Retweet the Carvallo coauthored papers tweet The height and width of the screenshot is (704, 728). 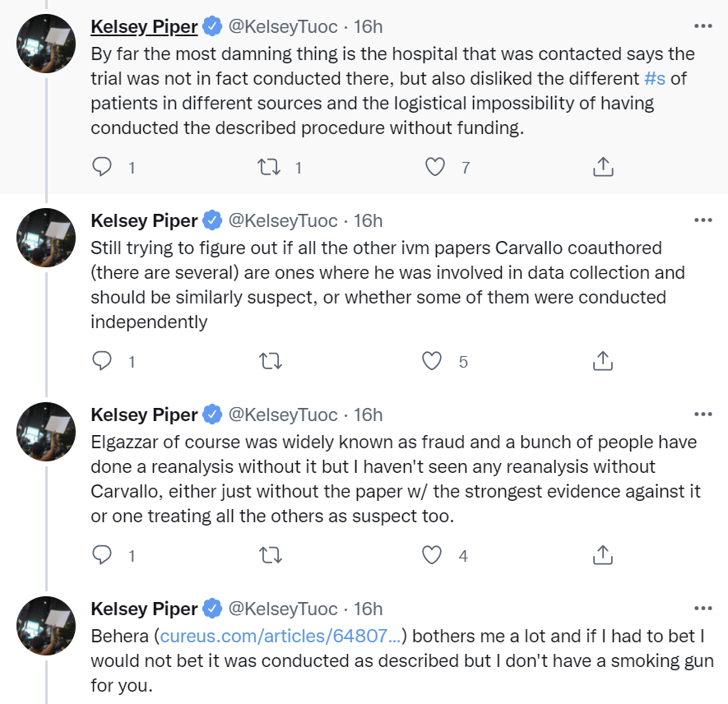point(270,361)
